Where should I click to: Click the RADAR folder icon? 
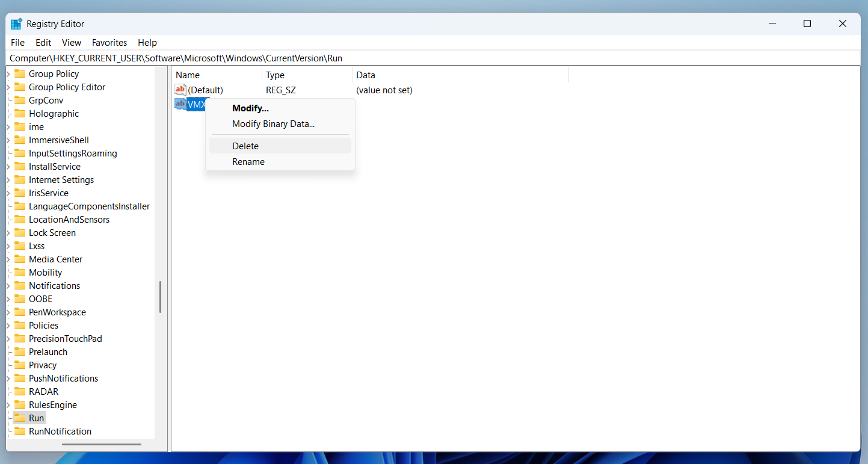pos(20,392)
